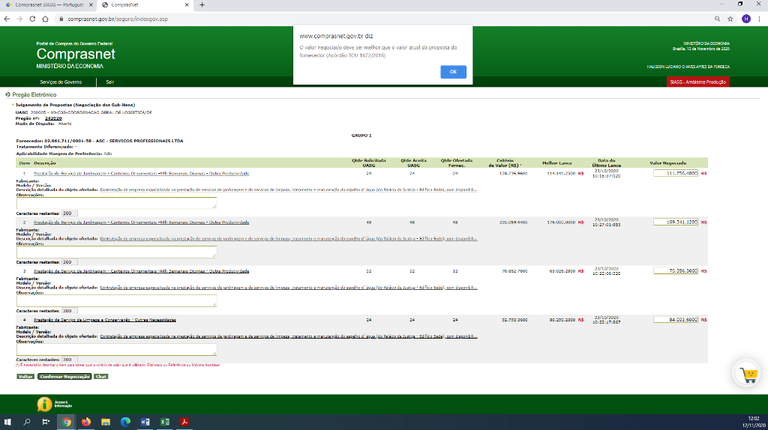Launch Microsoft Word from the taskbar
This screenshot has width=768, height=430.
pos(145,422)
